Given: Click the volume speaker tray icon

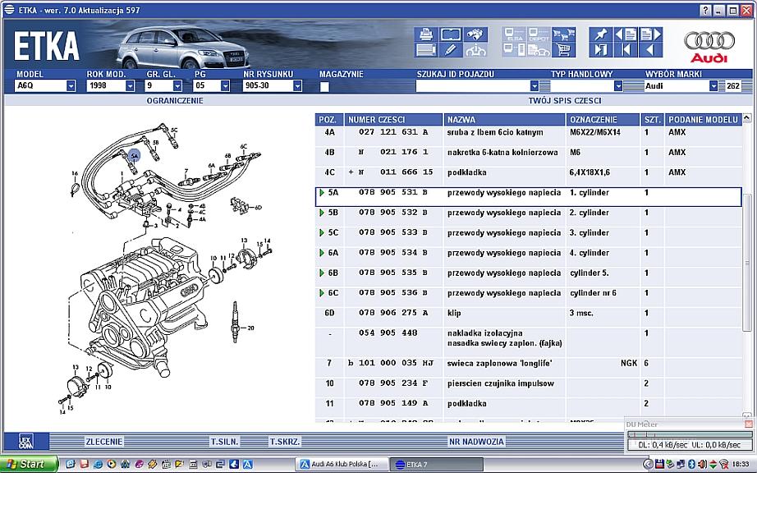Looking at the screenshot, I should pos(702,464).
